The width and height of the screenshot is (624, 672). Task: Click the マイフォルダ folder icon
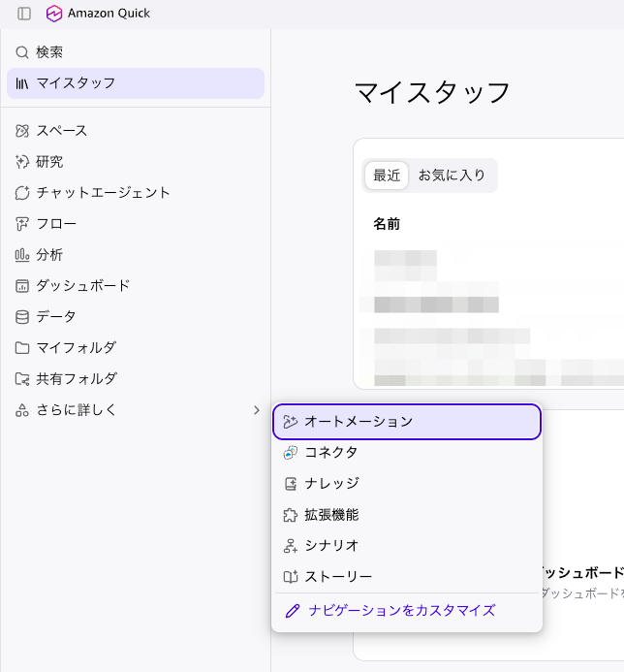[22, 348]
